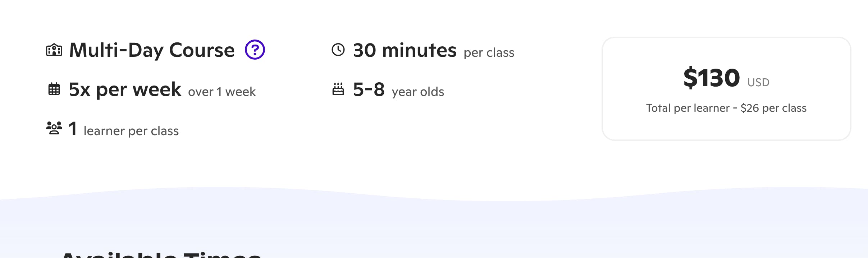
Task: Click the calendar icon beside 5x per week
Action: click(x=54, y=89)
